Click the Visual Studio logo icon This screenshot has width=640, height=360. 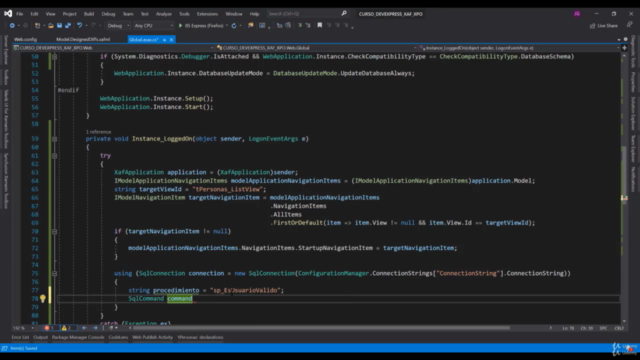[x=8, y=13]
